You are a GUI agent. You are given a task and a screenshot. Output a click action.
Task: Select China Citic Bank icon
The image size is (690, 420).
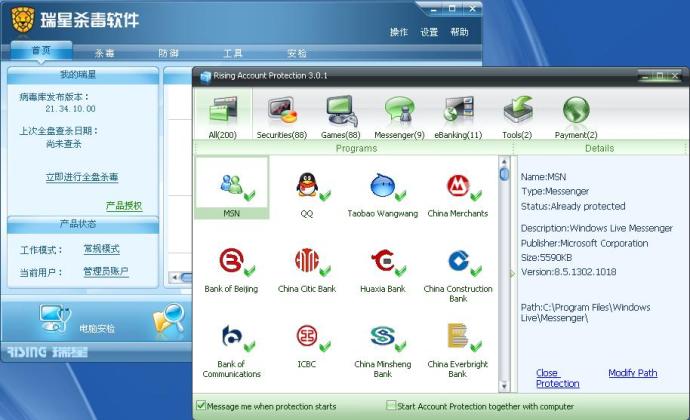[x=307, y=260]
